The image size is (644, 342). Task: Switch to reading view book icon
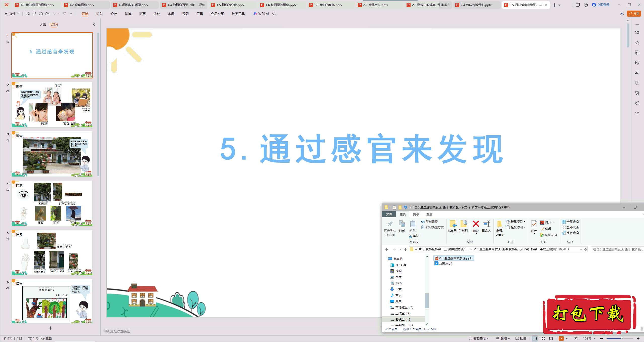(x=551, y=338)
